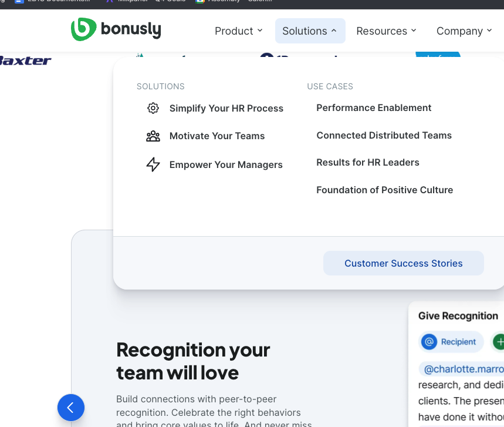Open the Company dropdown menu
The image size is (504, 427).
tap(464, 31)
